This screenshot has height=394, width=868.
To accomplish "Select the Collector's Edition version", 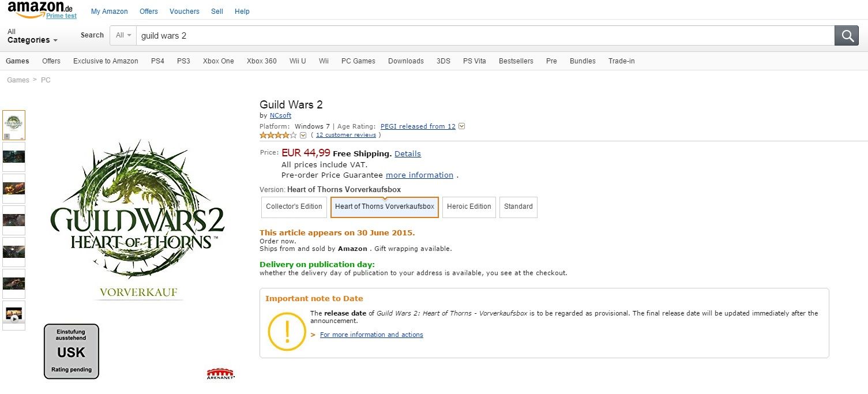I will (x=294, y=207).
